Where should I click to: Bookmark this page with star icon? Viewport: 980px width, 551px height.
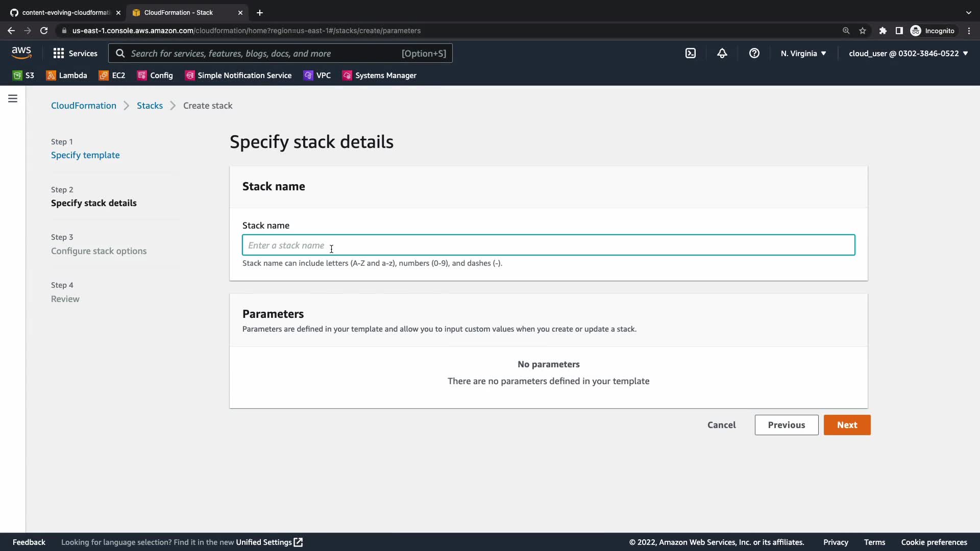(x=863, y=31)
